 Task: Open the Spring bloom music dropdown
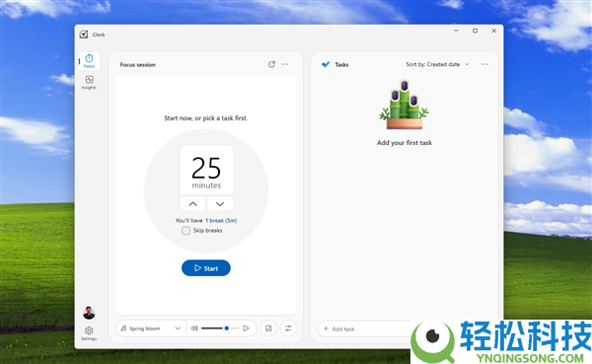tap(151, 328)
